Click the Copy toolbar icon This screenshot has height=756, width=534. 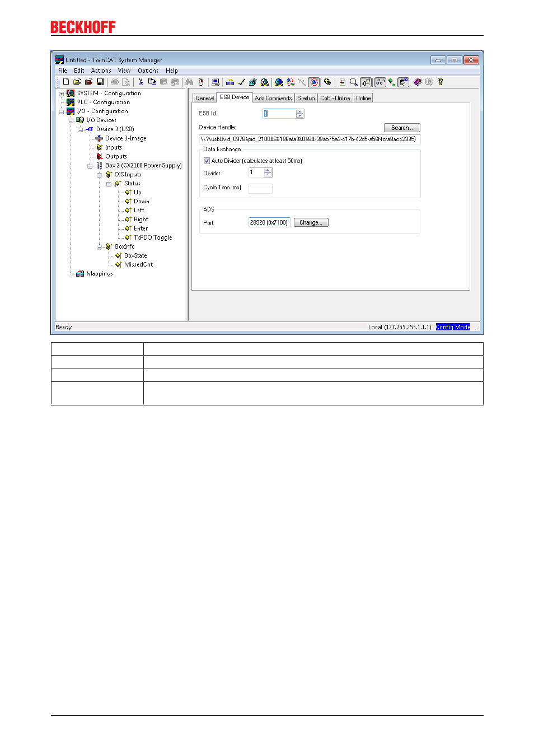click(152, 82)
